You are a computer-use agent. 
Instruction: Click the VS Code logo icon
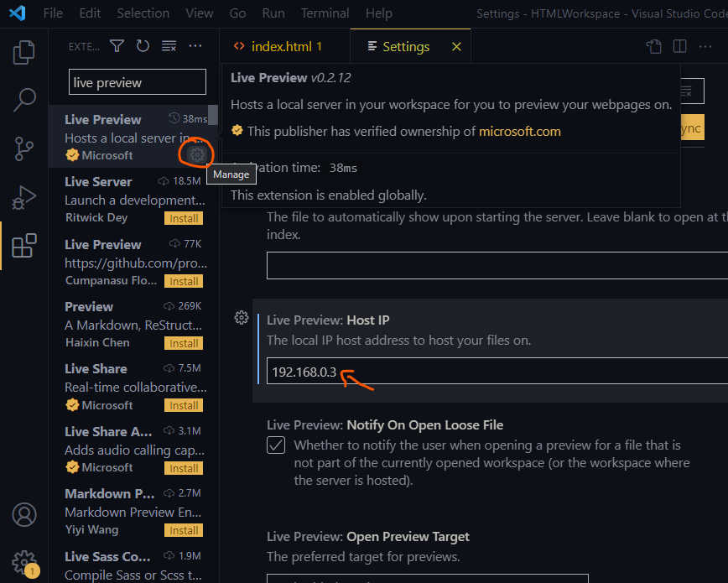tap(17, 13)
